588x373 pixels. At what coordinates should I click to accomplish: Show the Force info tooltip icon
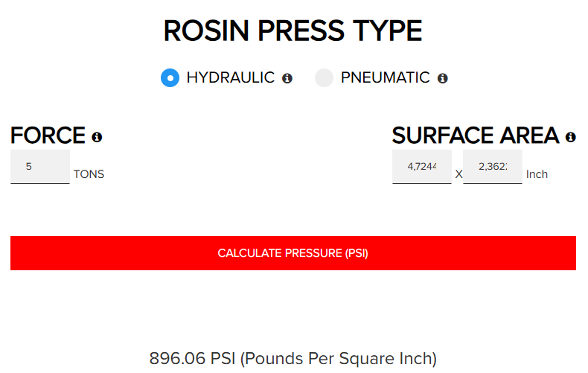coord(97,137)
